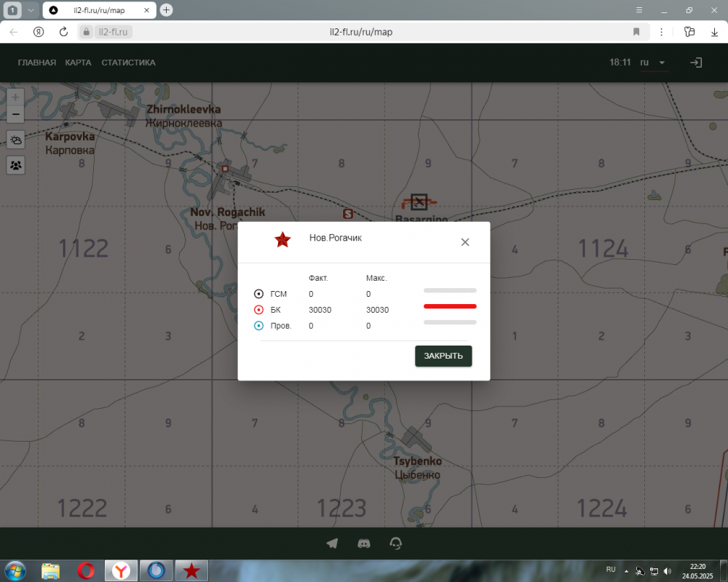Click Tsybenko map label
The height and width of the screenshot is (582, 728).
click(417, 461)
